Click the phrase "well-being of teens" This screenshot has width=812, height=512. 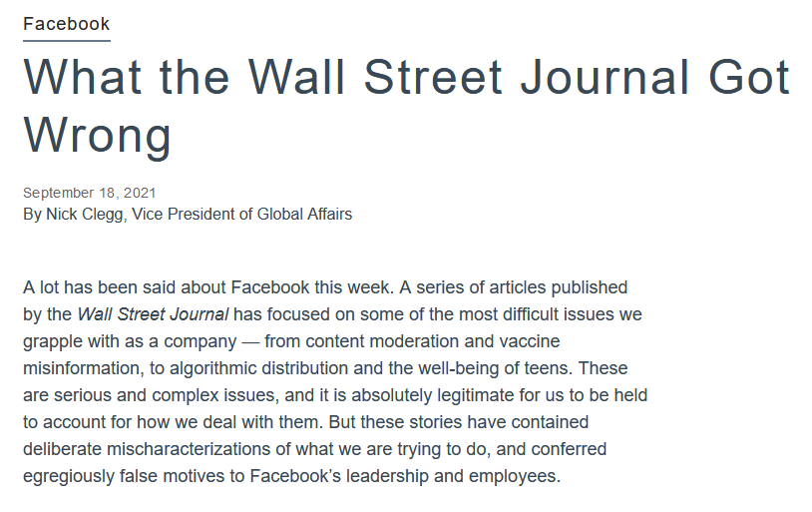(495, 368)
